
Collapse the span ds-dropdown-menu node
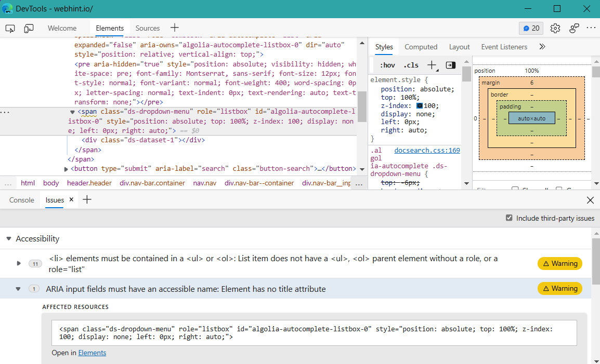(x=72, y=112)
